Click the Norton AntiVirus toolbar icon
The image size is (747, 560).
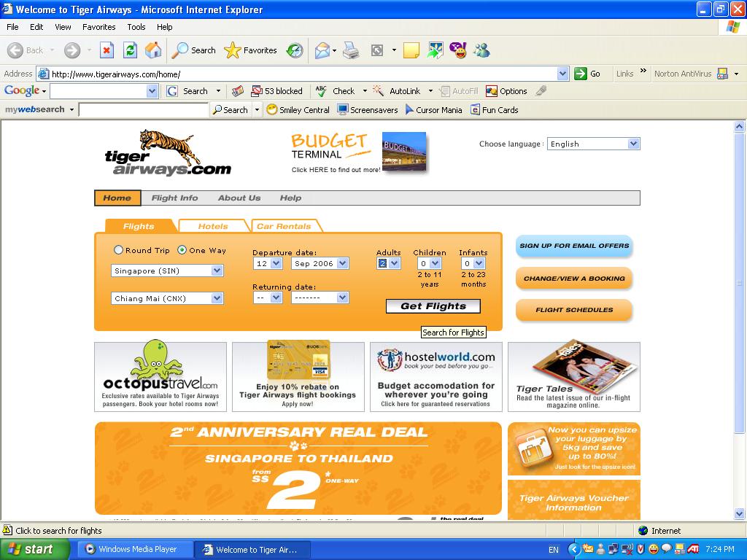click(723, 74)
